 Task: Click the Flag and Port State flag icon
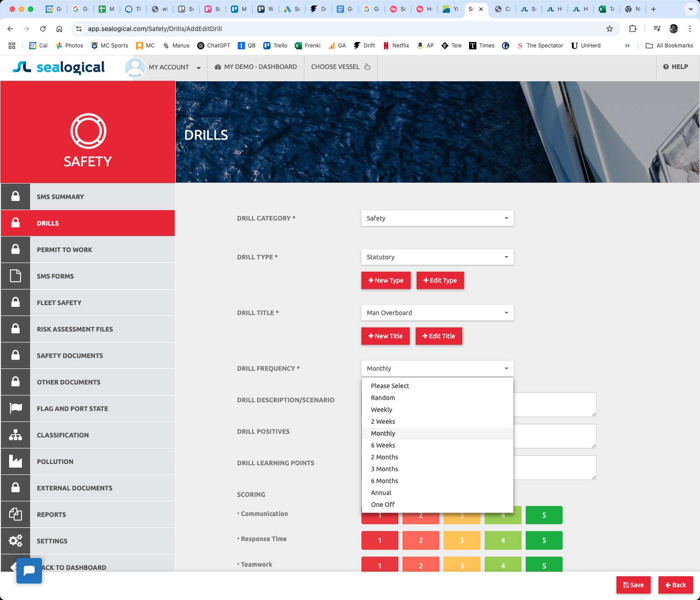click(16, 408)
